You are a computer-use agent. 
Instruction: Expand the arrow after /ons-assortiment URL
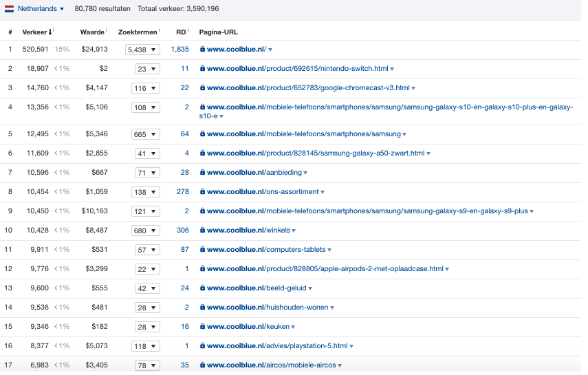[x=323, y=193]
